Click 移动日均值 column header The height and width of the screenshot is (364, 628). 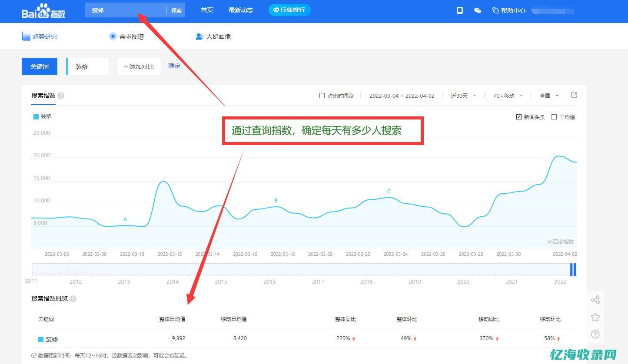234,319
